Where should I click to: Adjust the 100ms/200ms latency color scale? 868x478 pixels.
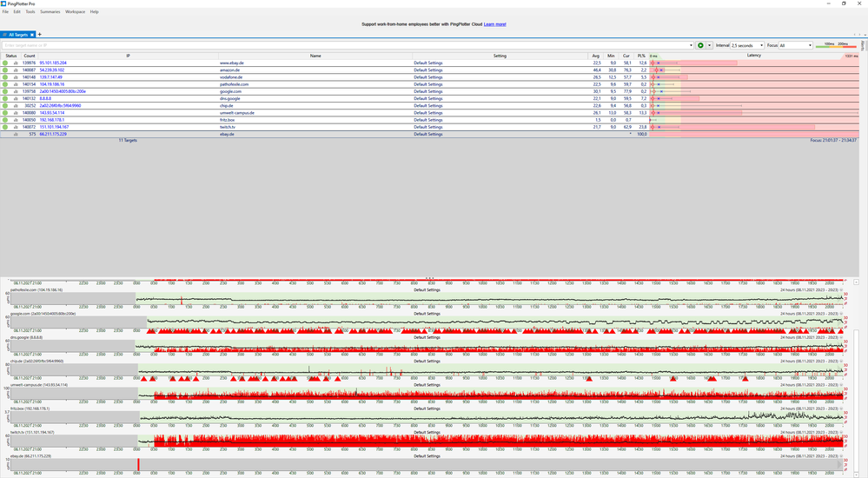836,45
